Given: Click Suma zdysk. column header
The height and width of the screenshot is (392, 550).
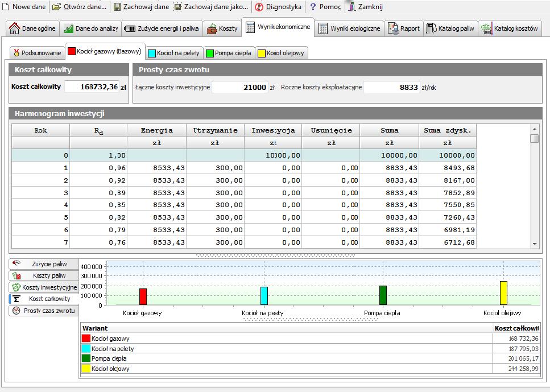Looking at the screenshot, I should pos(448,130).
